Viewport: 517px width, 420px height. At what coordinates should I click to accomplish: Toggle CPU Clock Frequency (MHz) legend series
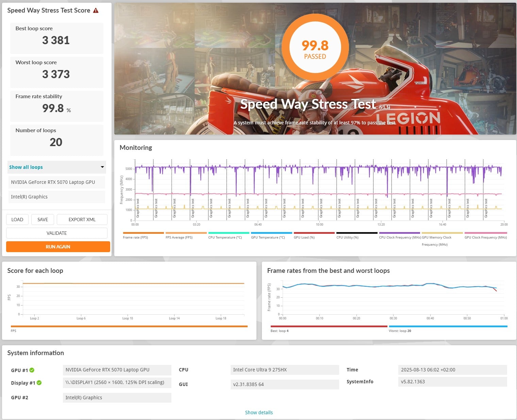400,236
